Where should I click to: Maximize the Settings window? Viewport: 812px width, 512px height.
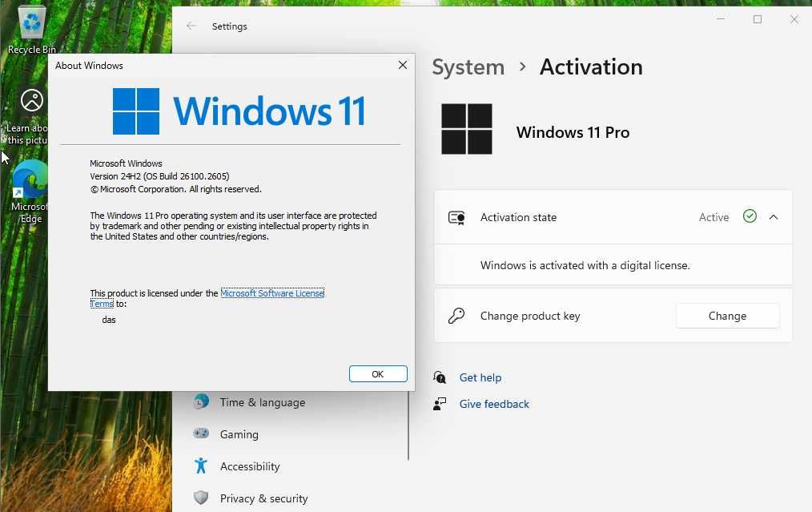point(757,19)
